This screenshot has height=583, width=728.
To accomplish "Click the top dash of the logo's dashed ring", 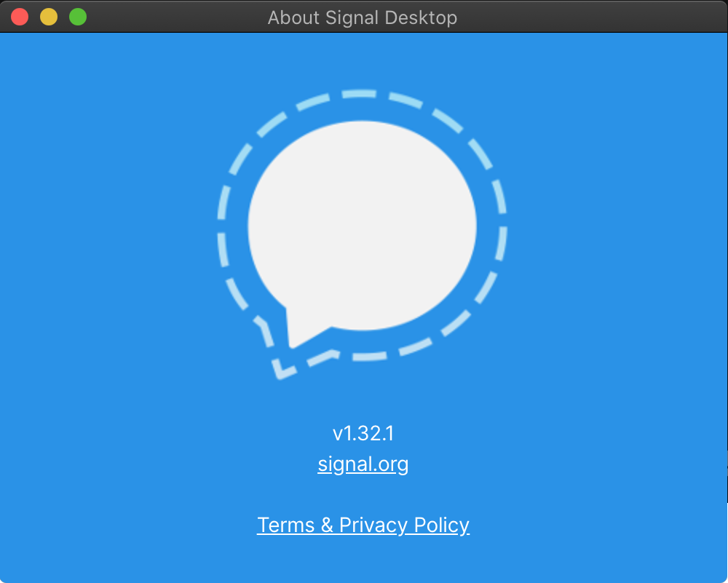I will pyautogui.click(x=359, y=94).
